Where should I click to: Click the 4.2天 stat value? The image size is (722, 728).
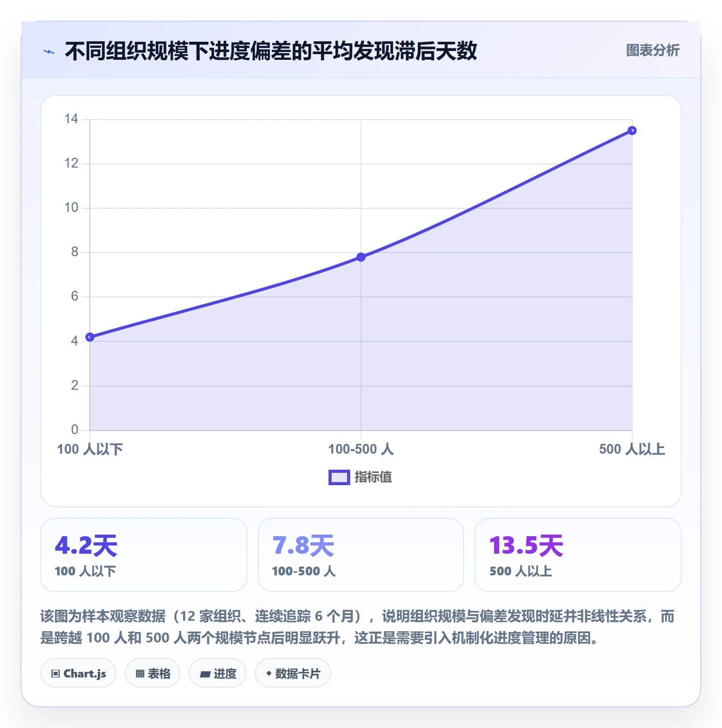point(86,545)
